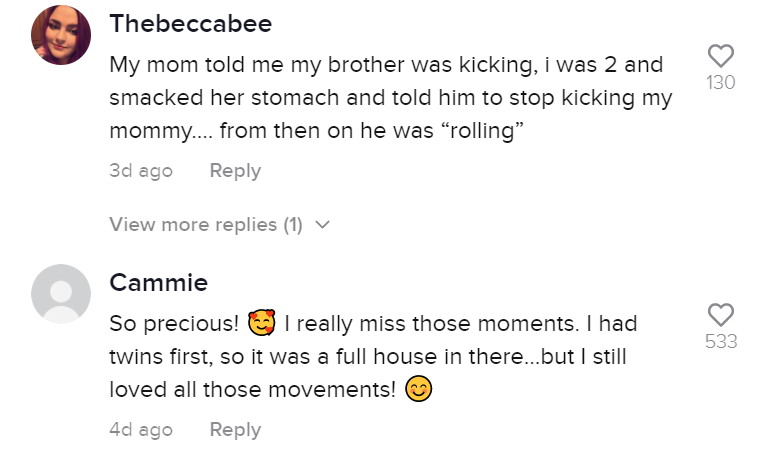The width and height of the screenshot is (775, 460).
Task: Click the blushing smiley emoji ending Cammie's comment
Action: click(x=419, y=390)
